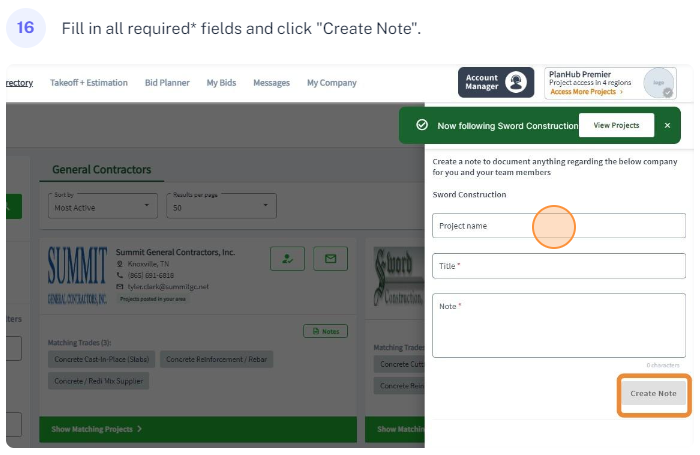The width and height of the screenshot is (700, 455).
Task: Focus the Project name input field
Action: click(x=558, y=226)
